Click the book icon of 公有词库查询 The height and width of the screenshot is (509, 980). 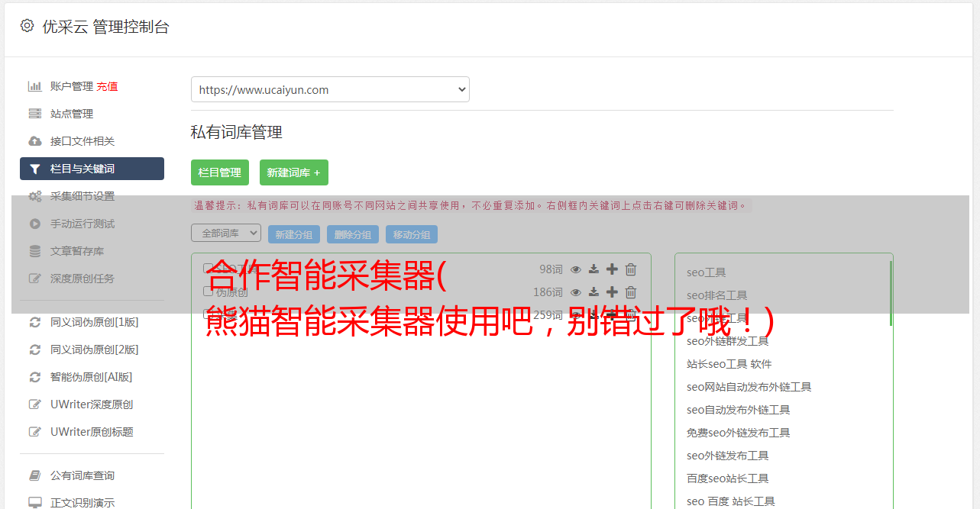pos(34,475)
